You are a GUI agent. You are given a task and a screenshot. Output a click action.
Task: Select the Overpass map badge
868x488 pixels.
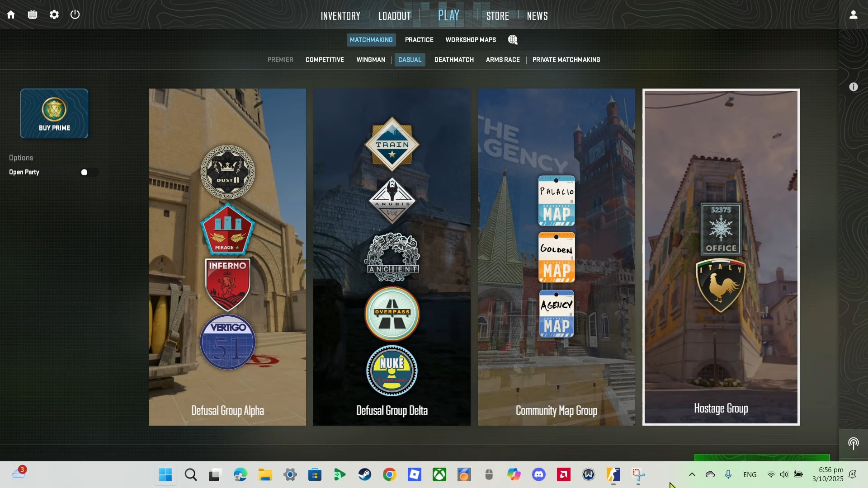click(392, 314)
